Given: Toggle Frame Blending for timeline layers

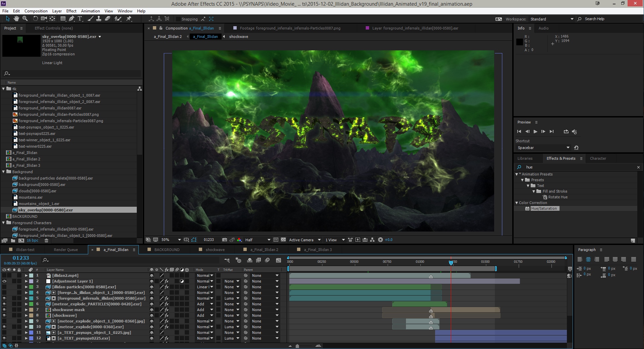Looking at the screenshot, I should (x=258, y=260).
